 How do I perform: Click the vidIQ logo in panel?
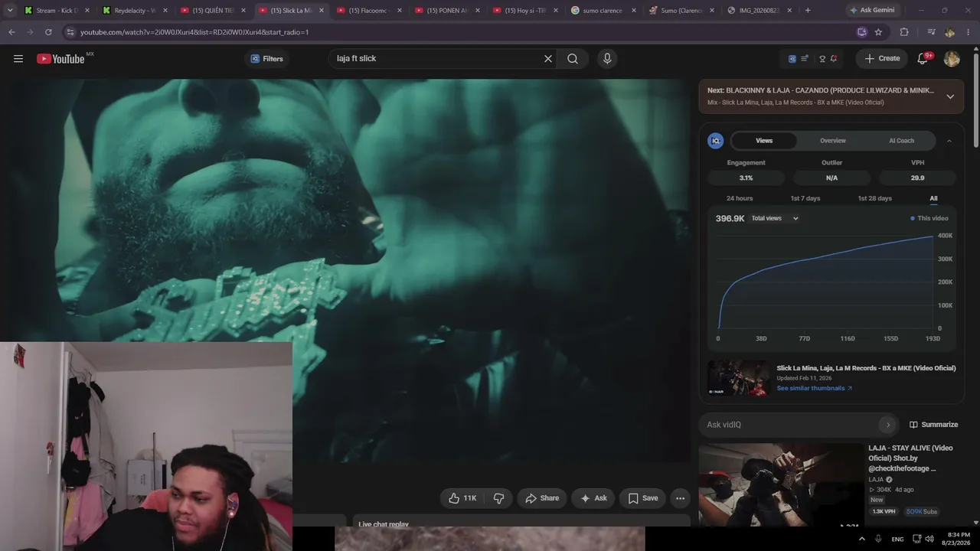pos(716,141)
